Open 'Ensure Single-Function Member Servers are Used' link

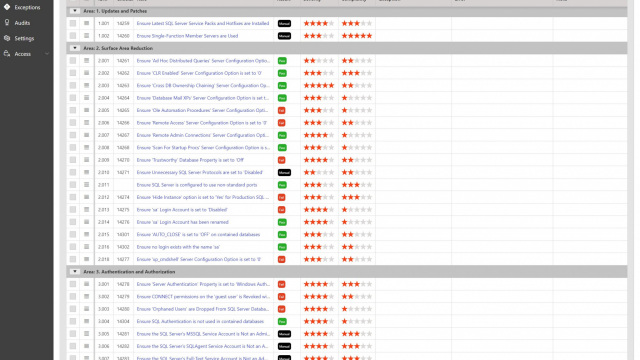point(187,36)
